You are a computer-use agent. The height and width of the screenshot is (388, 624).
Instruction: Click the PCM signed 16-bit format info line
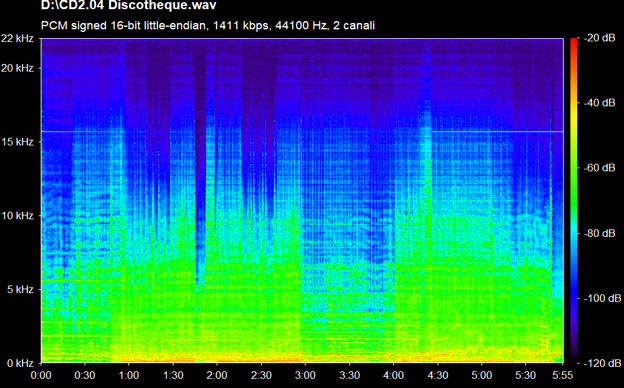point(208,26)
